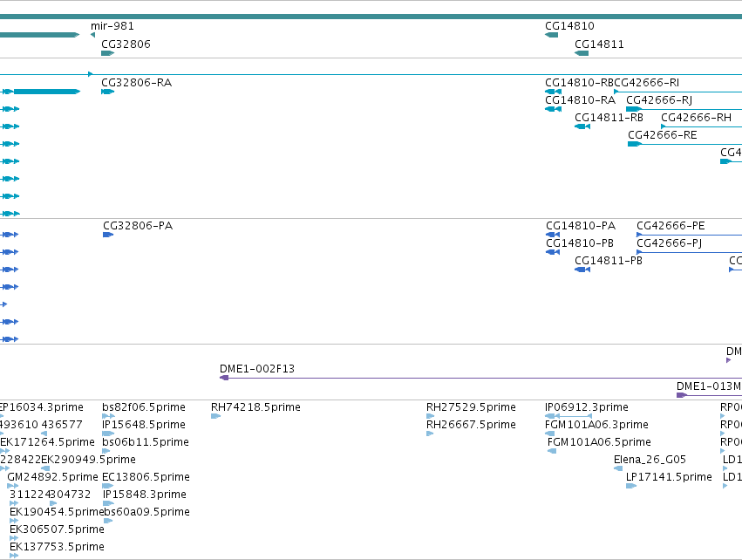The image size is (742, 560).
Task: Click the bs06b11.5prime EST label
Action: (x=146, y=442)
